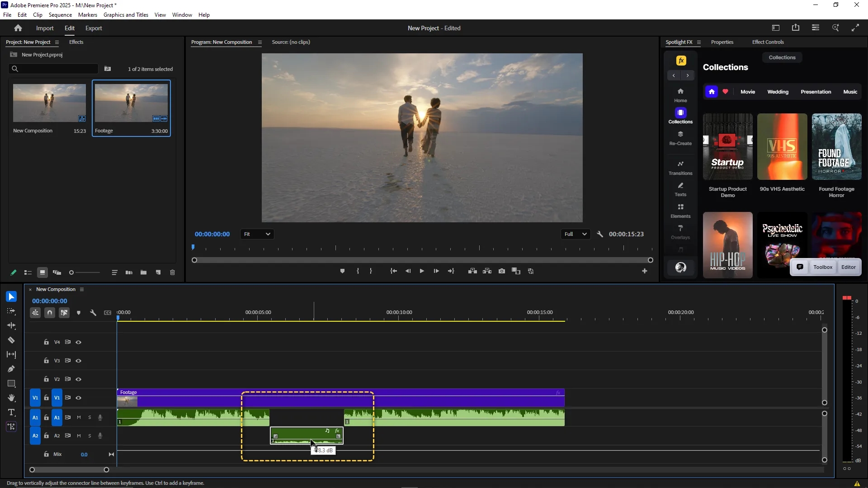Toggle V2 track output eye
This screenshot has height=488, width=868.
click(x=78, y=380)
